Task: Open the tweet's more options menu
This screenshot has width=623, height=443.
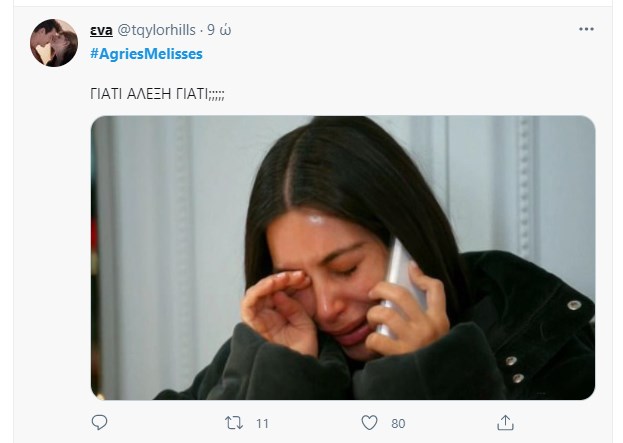Action: click(x=586, y=30)
